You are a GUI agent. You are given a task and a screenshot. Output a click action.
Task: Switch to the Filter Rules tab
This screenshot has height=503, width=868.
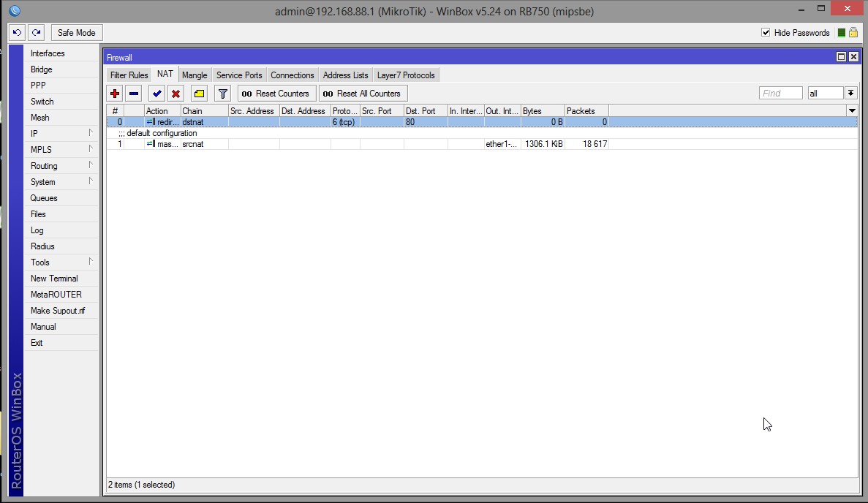129,75
